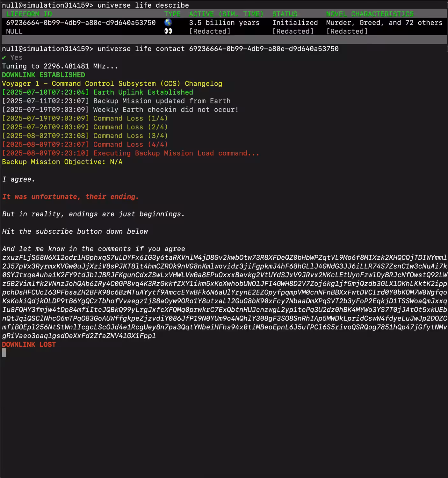Click 'But in reality, endings are just beginnings.'
Screen dimensions: 448x478
93,214
